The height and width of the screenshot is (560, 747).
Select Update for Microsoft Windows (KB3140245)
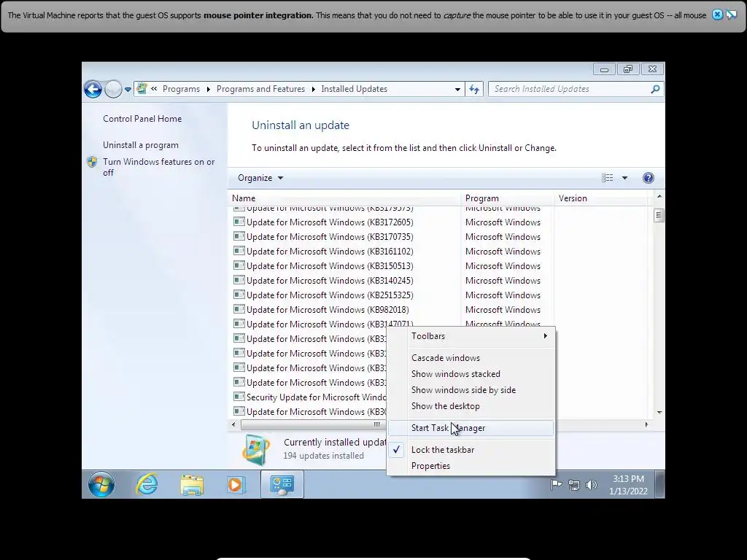coord(330,281)
